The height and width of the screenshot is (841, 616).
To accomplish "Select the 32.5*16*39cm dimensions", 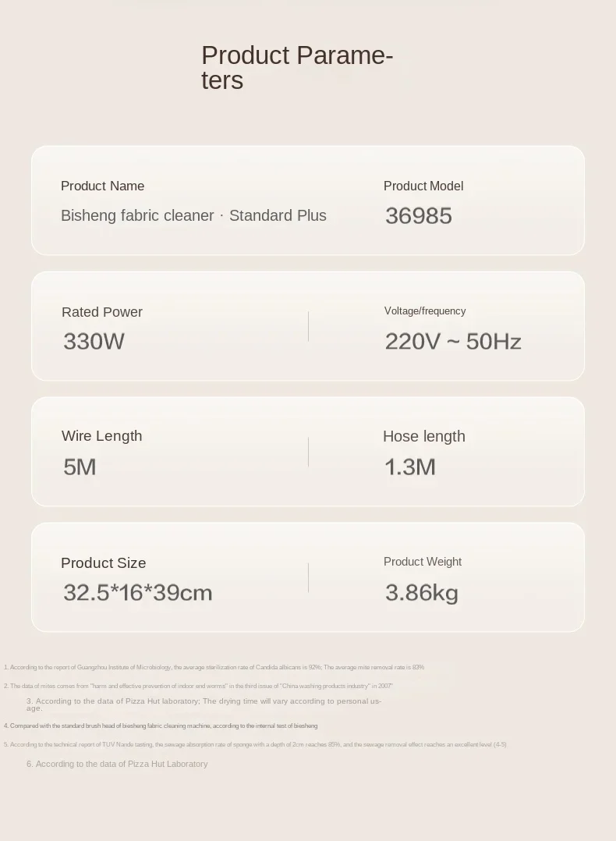I will (x=137, y=593).
